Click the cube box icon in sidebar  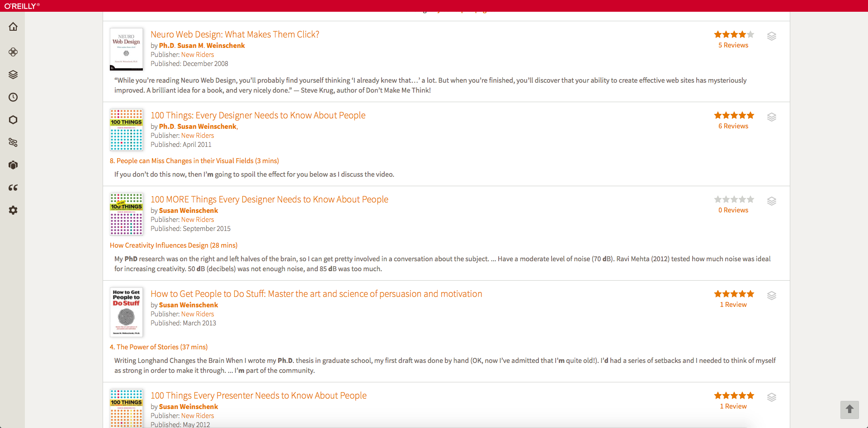13,165
